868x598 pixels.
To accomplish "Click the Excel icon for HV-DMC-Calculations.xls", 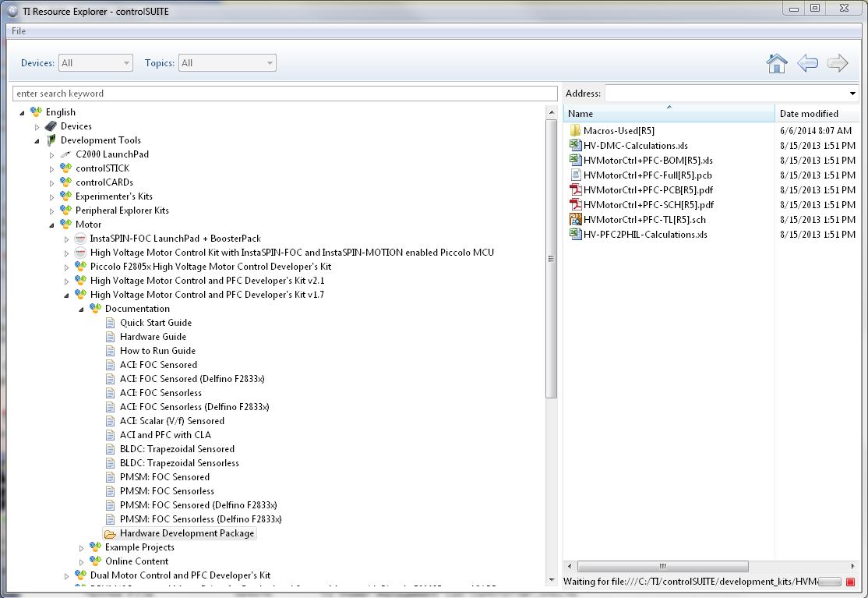I will 575,145.
